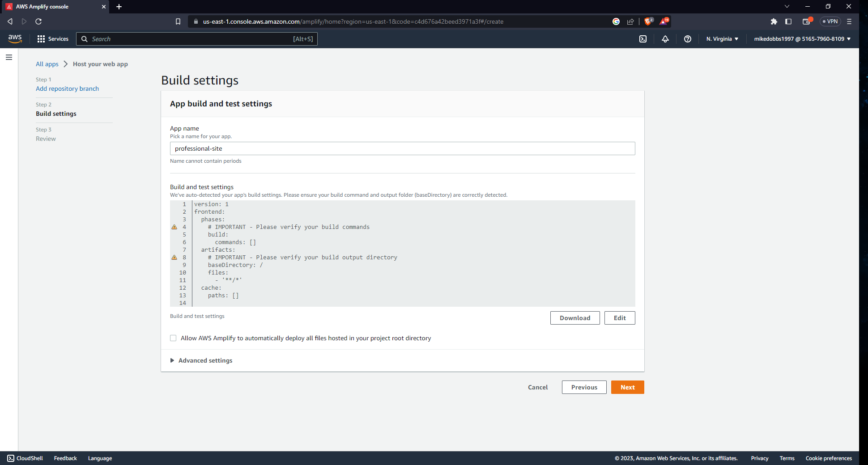This screenshot has width=868, height=465.
Task: Open AWS CloudShell icon in top navigation
Action: tap(643, 39)
